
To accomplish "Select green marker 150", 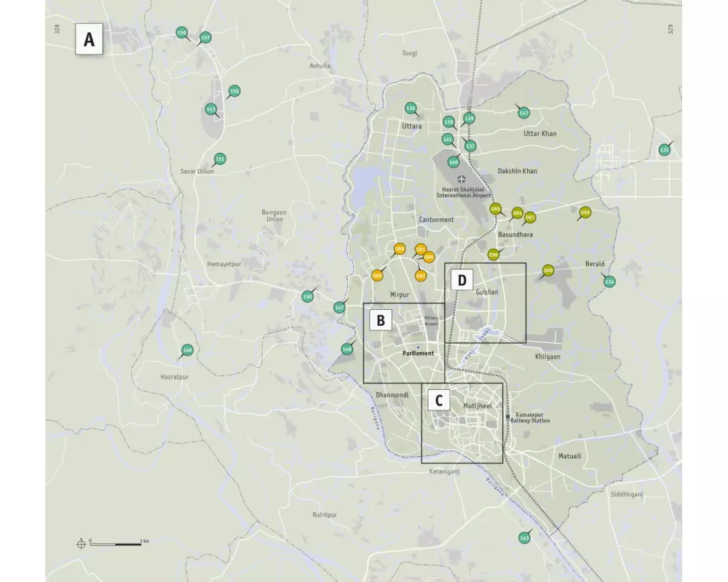I will (307, 296).
